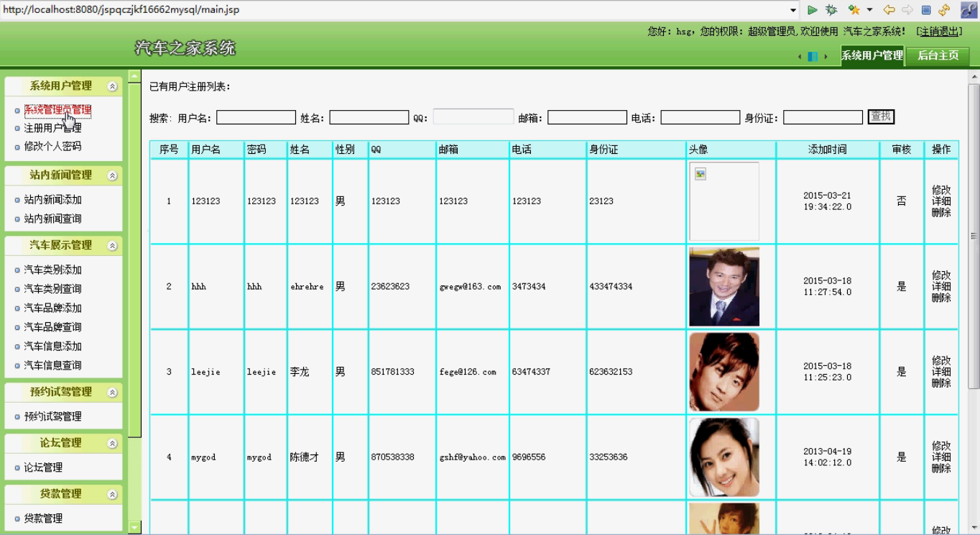Click the 用户名 search input field
Viewport: 980px width, 535px height.
(256, 117)
